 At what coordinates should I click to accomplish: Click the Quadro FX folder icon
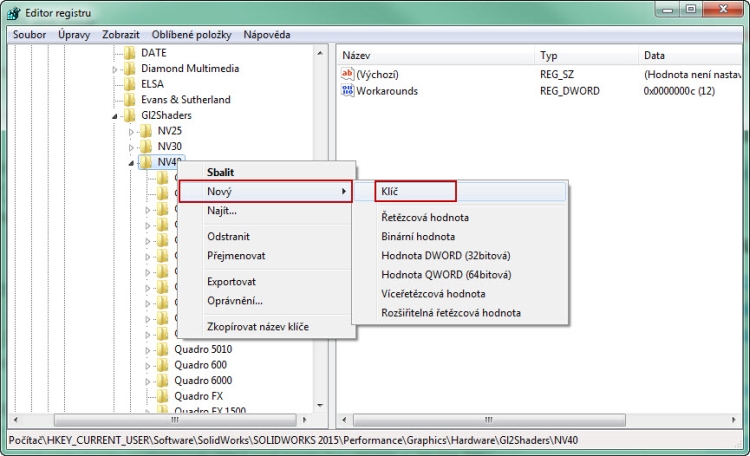pos(163,396)
